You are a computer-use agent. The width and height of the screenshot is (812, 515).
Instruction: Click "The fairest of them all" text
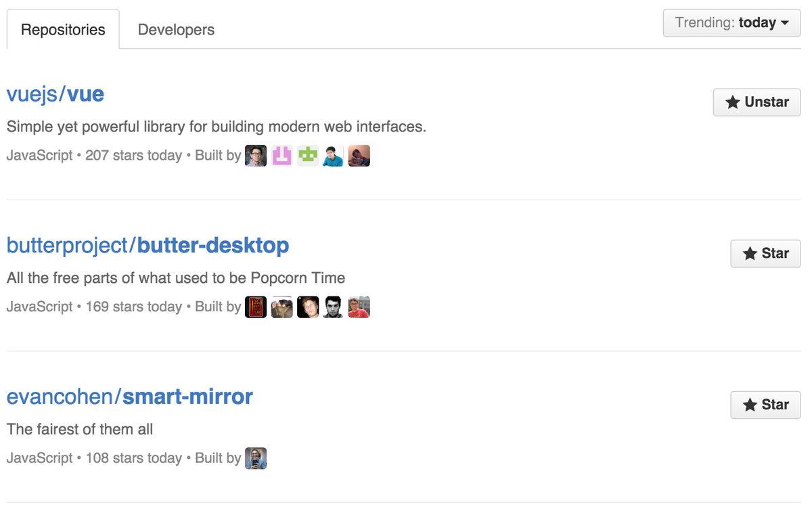coord(80,429)
